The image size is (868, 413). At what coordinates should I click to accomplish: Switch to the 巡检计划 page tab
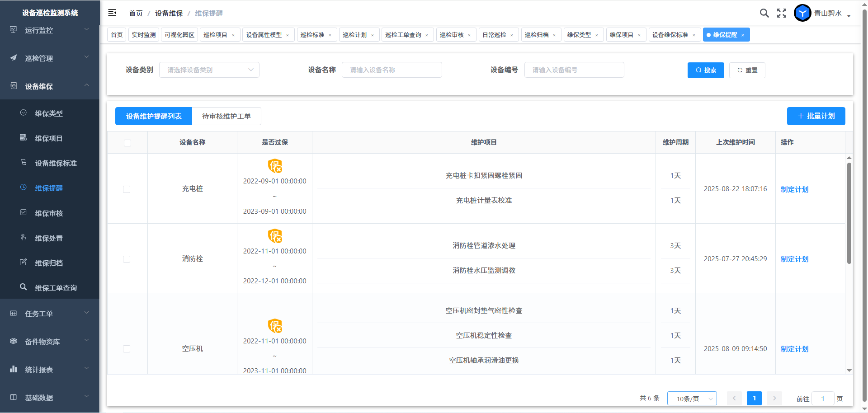click(355, 35)
